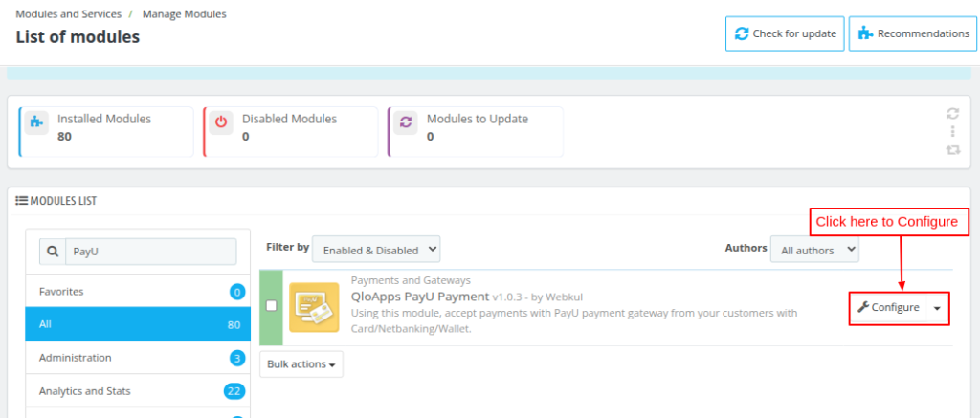Click the Recommendations button

pos(912,33)
